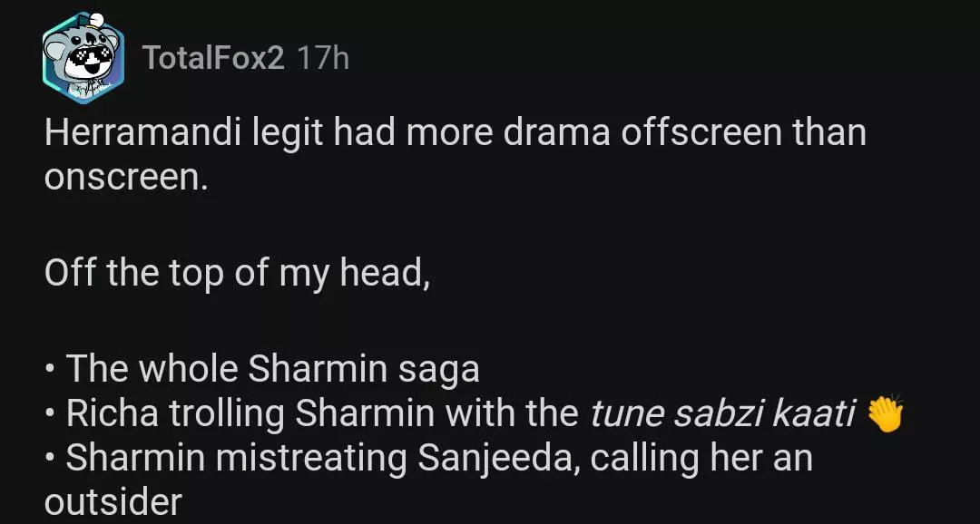Click the 17h comment timestamp

(x=323, y=59)
